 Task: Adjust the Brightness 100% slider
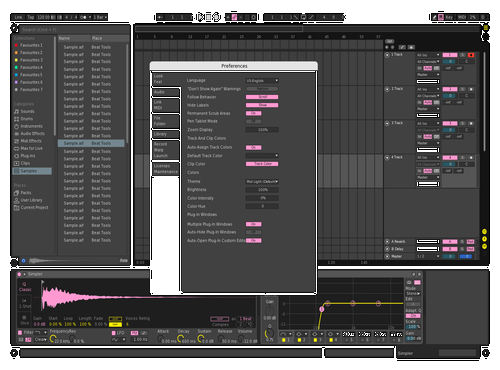click(x=262, y=190)
